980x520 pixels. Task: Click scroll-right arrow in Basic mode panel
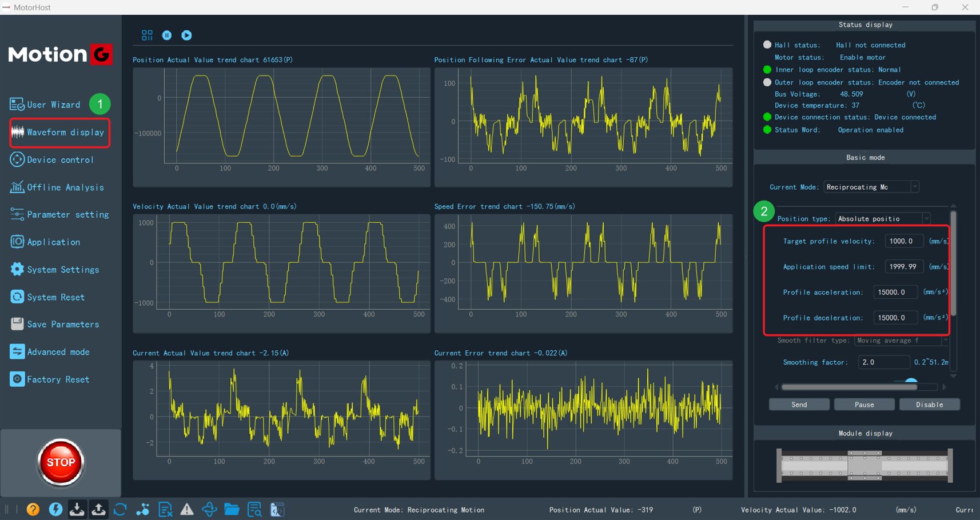[x=944, y=387]
